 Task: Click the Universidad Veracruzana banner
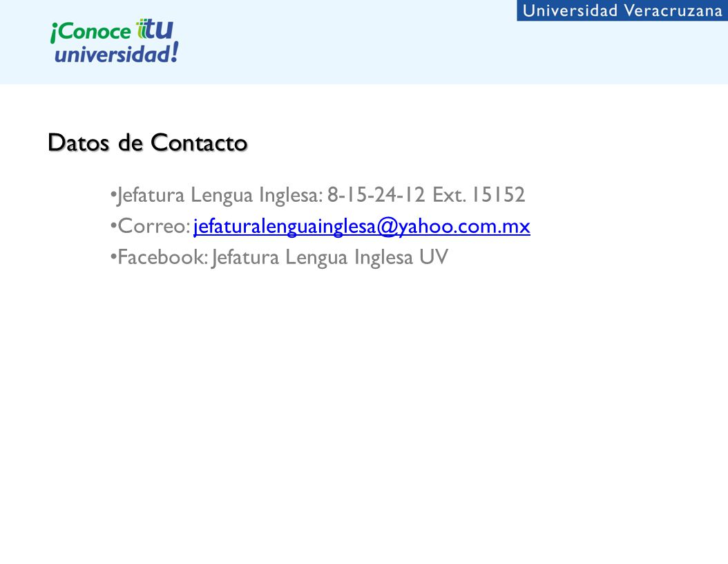click(x=622, y=10)
